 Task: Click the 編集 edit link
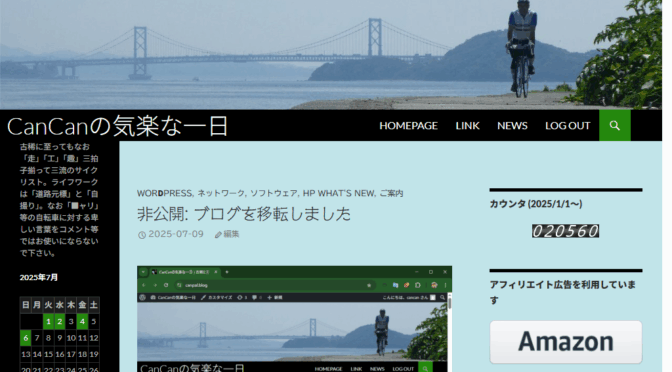231,234
